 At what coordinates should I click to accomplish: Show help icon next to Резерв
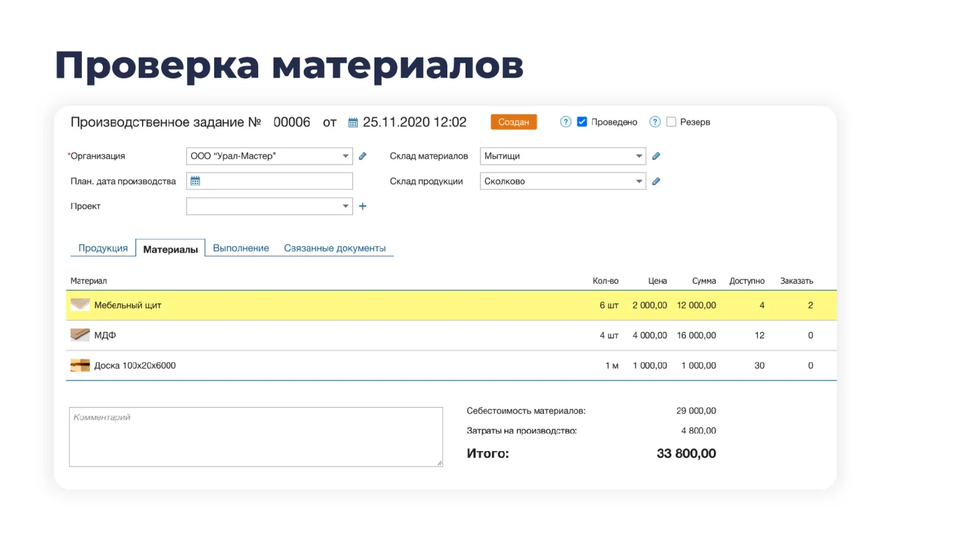click(x=655, y=122)
